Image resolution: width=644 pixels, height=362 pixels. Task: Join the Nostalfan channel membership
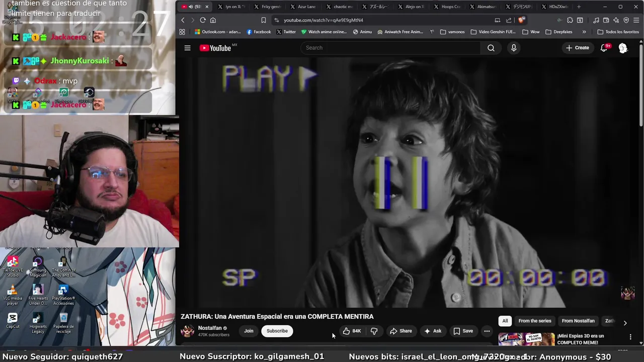point(249,331)
